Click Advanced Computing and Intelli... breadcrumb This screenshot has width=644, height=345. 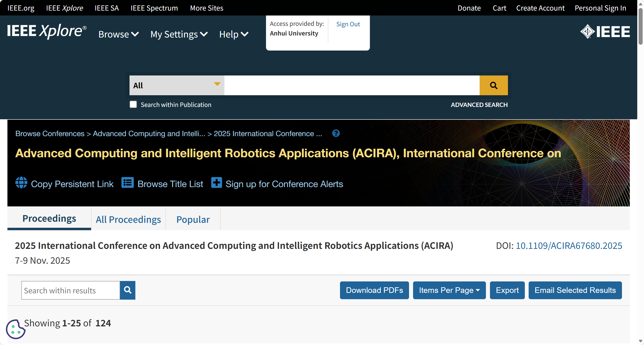point(149,134)
